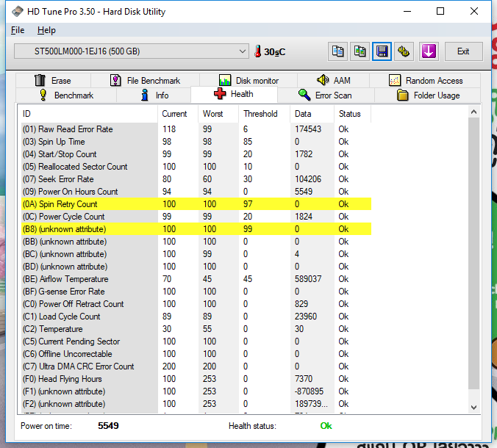
Task: Click the Status column header
Action: pos(352,114)
